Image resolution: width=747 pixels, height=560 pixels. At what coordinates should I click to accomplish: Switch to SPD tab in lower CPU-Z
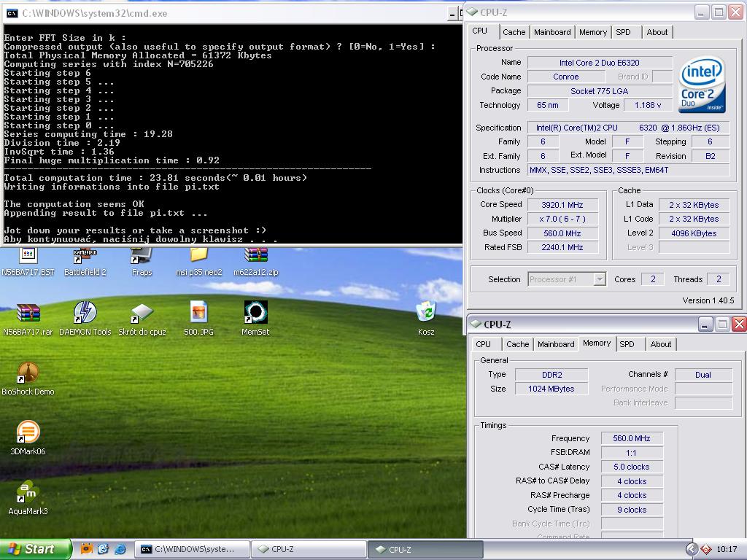point(627,344)
